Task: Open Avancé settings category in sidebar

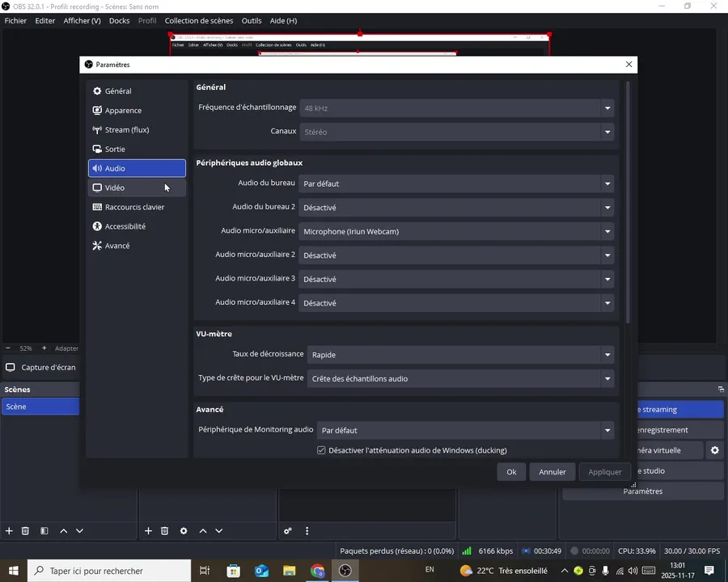Action: (x=137, y=246)
